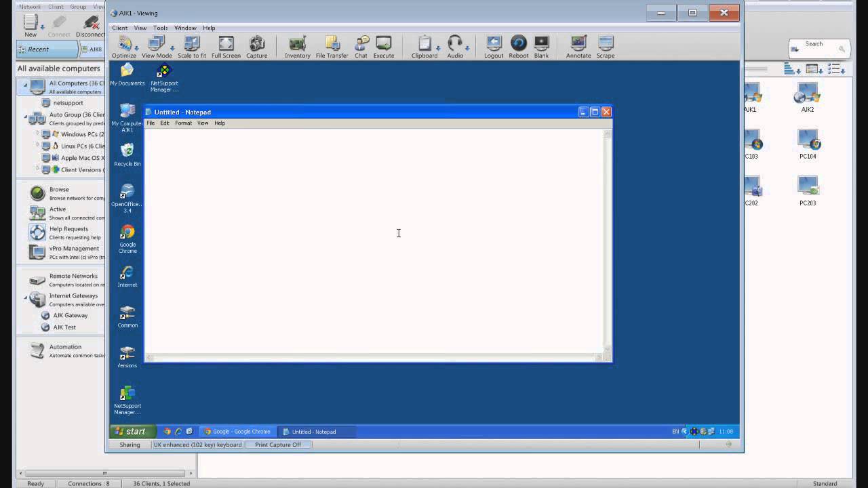Blank the client screen
Screen dimensions: 868x488
pos(541,46)
